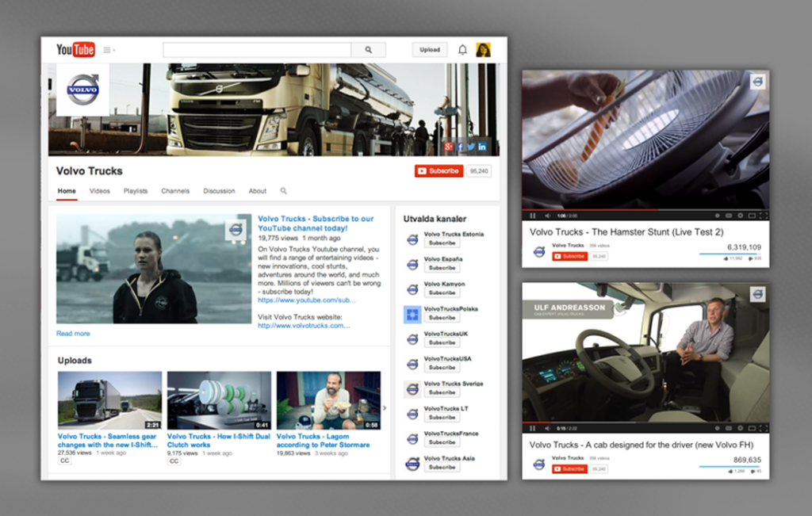Open the Twitter link on the banner

pos(471,147)
